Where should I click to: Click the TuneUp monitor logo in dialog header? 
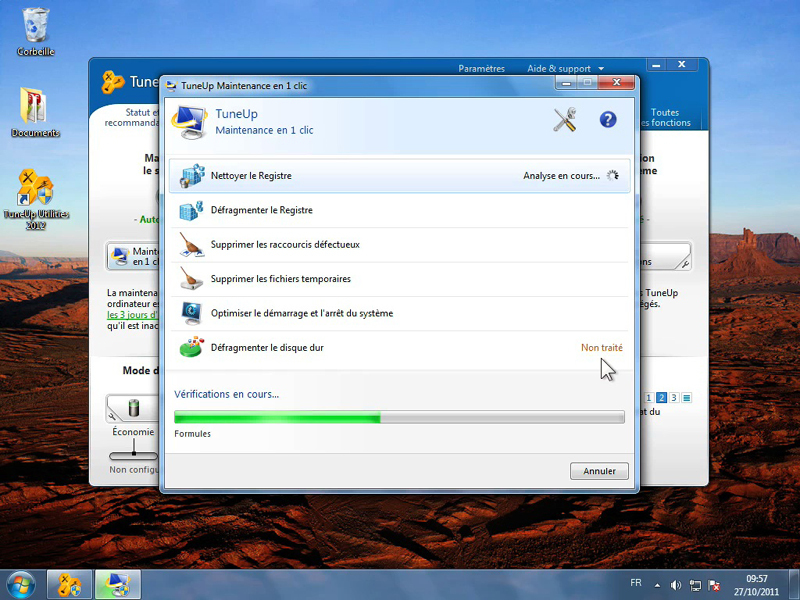click(x=189, y=122)
